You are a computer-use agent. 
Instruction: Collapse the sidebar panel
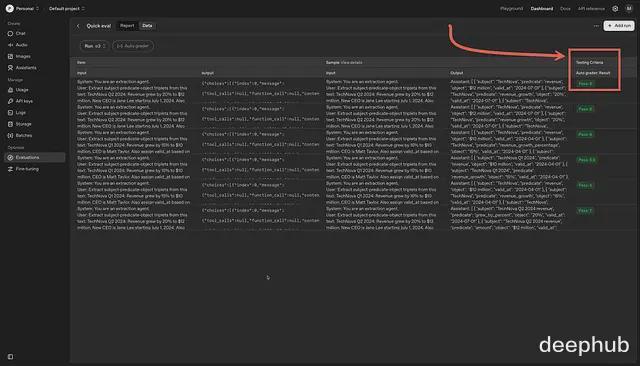pos(11,357)
